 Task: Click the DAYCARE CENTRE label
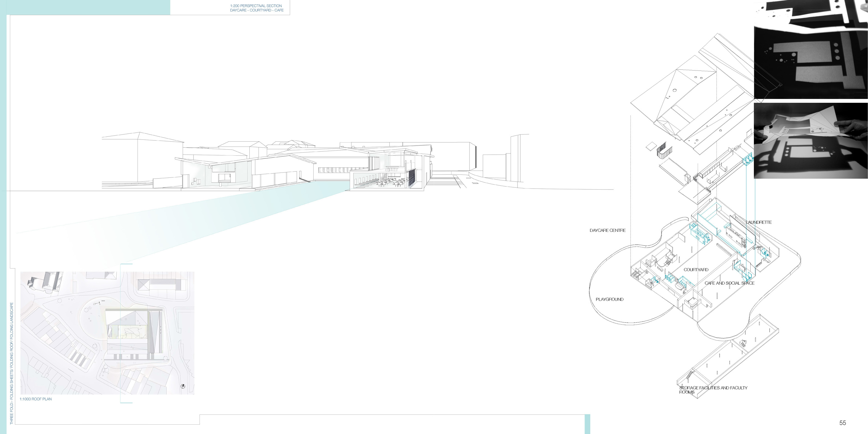click(x=608, y=230)
